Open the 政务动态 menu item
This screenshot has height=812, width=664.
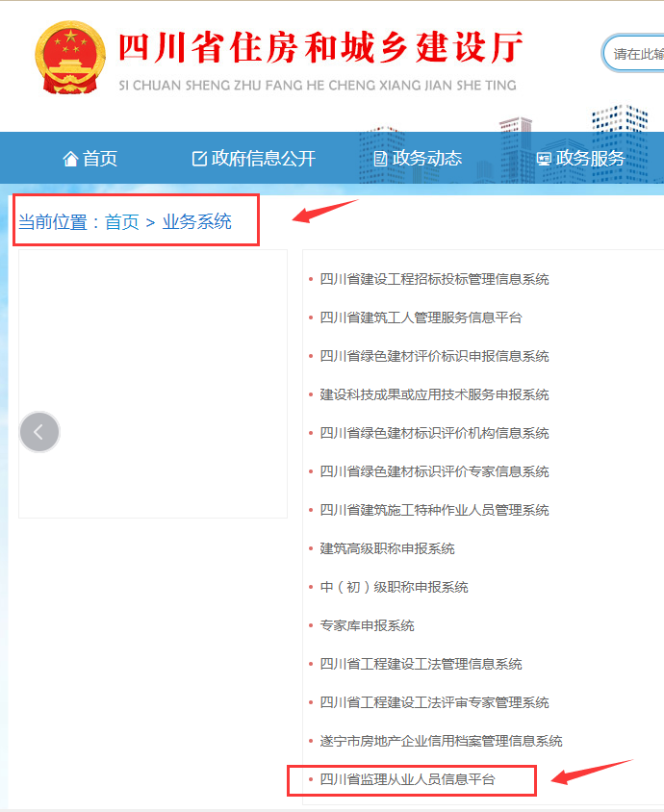point(426,159)
